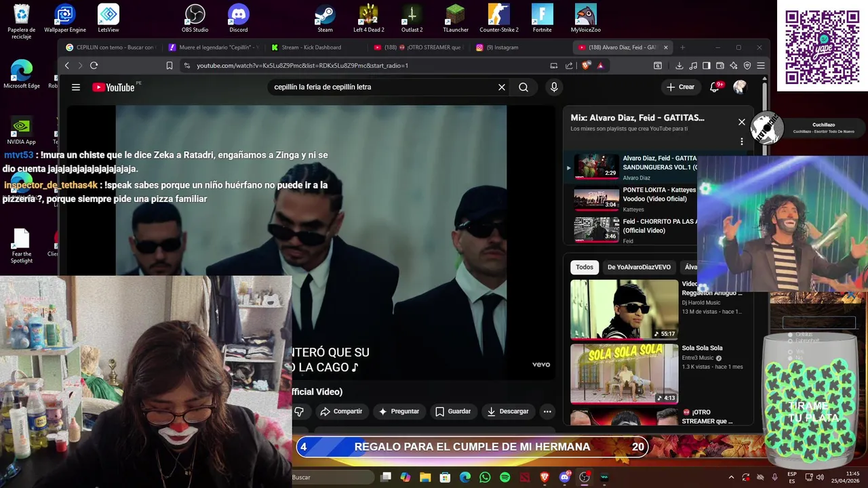The height and width of the screenshot is (488, 868).
Task: Clear the YouTube search text
Action: pos(502,87)
